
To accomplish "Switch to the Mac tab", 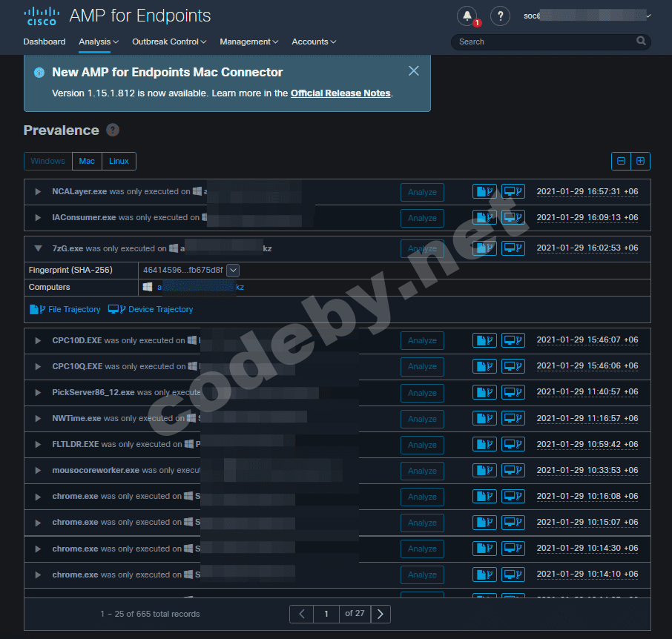I will pyautogui.click(x=87, y=161).
